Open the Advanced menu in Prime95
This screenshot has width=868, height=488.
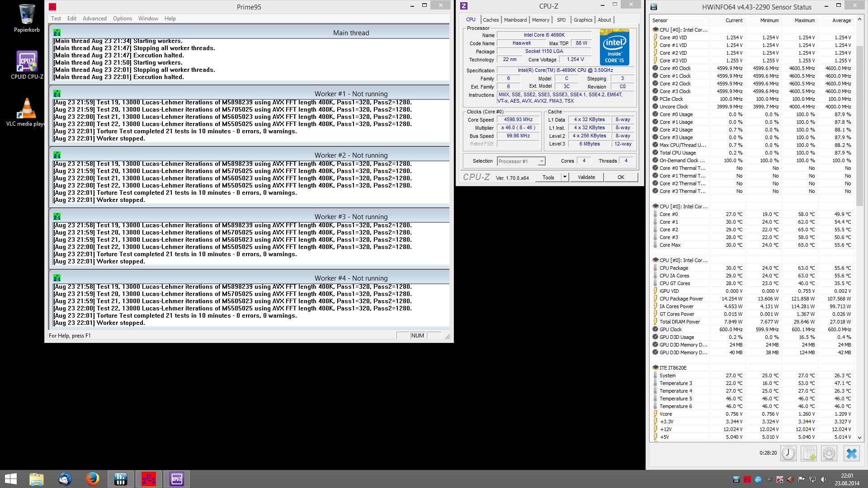[94, 19]
